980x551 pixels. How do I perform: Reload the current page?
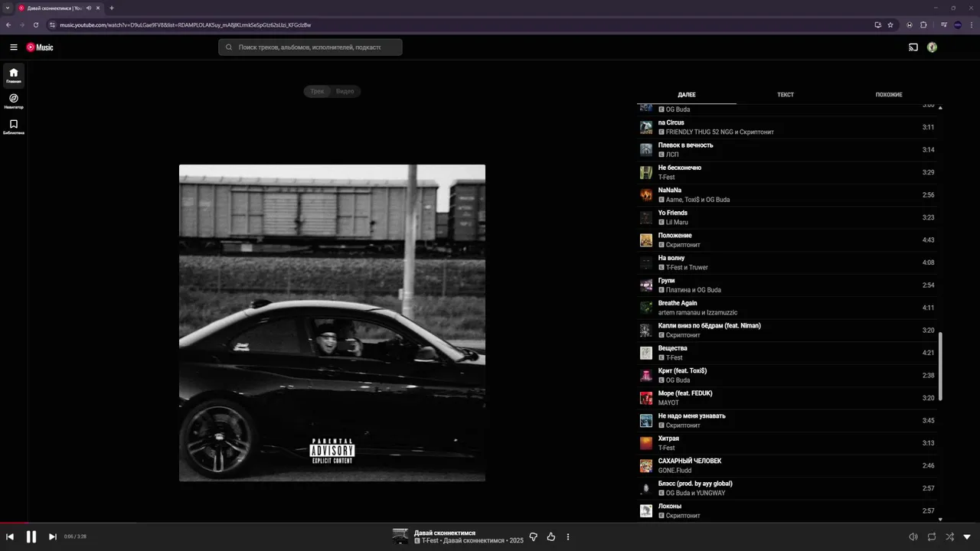point(35,24)
